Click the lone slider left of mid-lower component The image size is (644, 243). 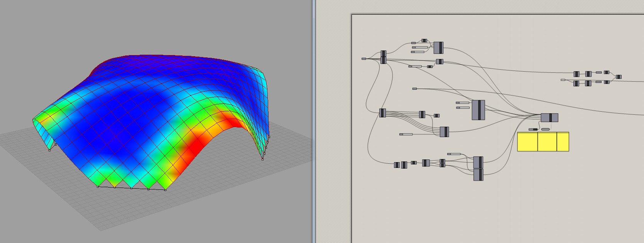coord(406,134)
